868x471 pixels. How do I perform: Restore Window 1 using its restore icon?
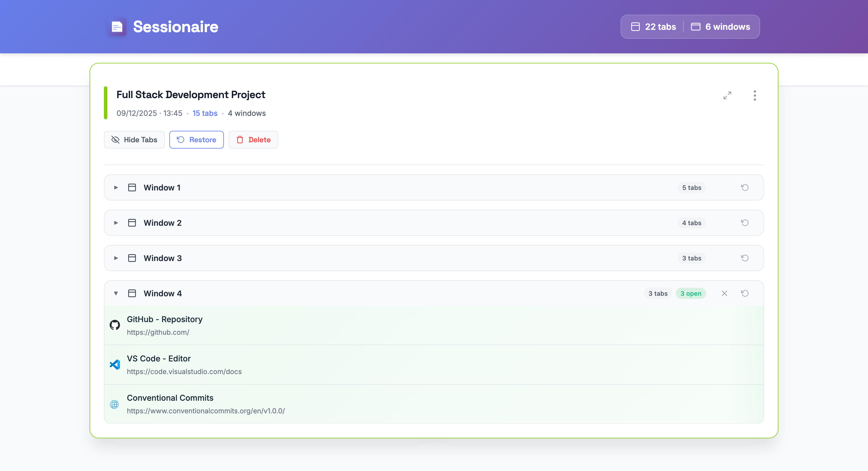click(x=745, y=188)
